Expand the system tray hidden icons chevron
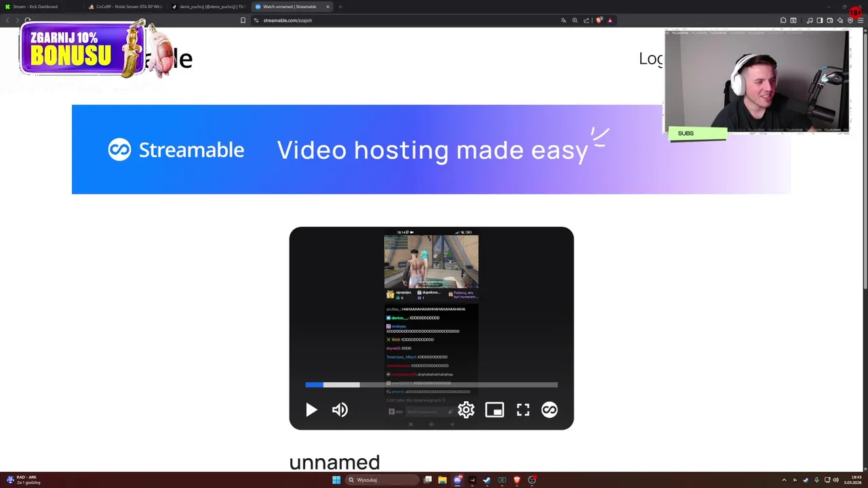868x488 pixels. pos(784,480)
